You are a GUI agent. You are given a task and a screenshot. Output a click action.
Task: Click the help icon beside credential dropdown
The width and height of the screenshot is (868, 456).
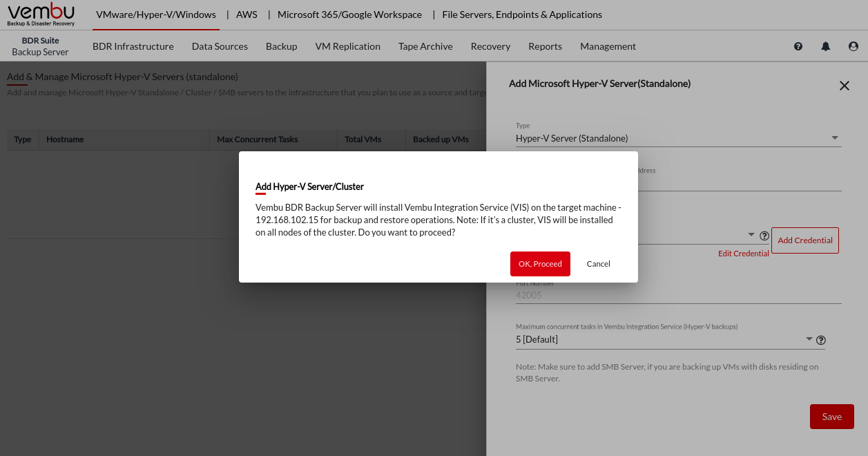[x=764, y=236]
